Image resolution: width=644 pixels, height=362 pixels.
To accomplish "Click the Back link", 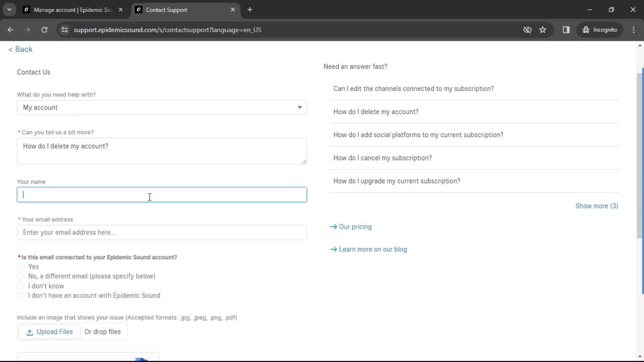I will pos(20,49).
